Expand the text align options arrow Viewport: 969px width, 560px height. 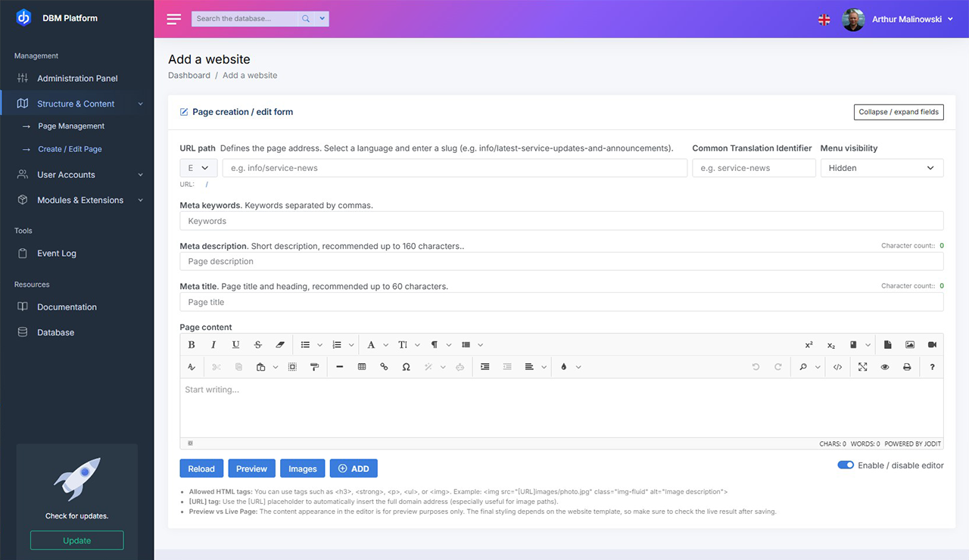(544, 368)
